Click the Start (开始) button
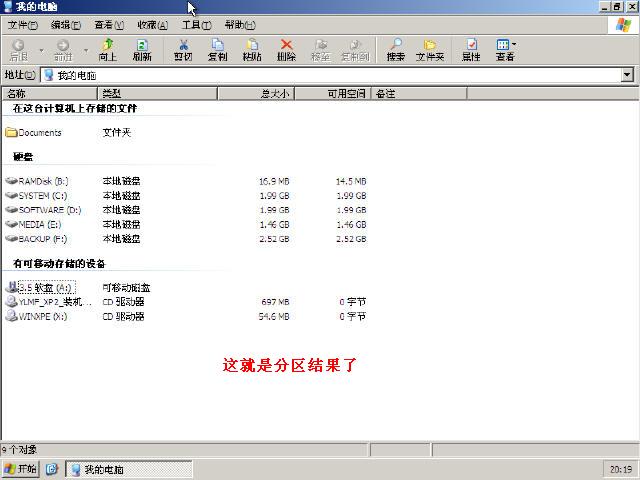Screen dimensions: 640x480 coord(21,469)
